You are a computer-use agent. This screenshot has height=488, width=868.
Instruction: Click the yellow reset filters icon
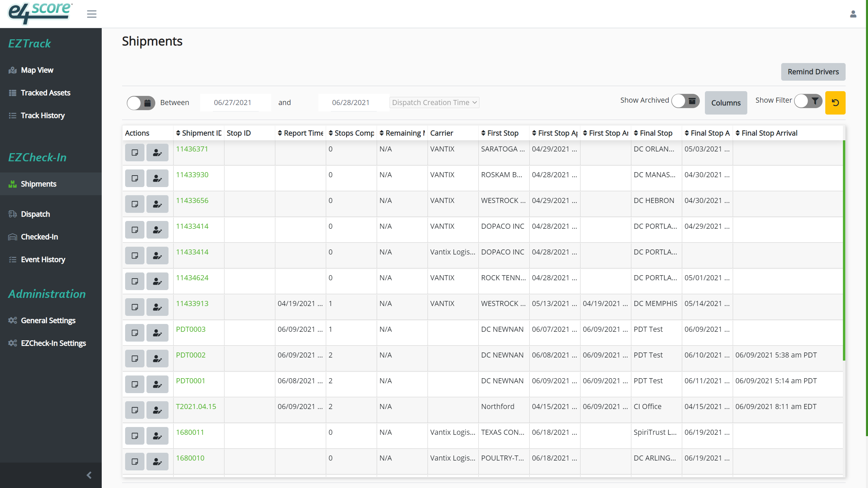(x=835, y=103)
